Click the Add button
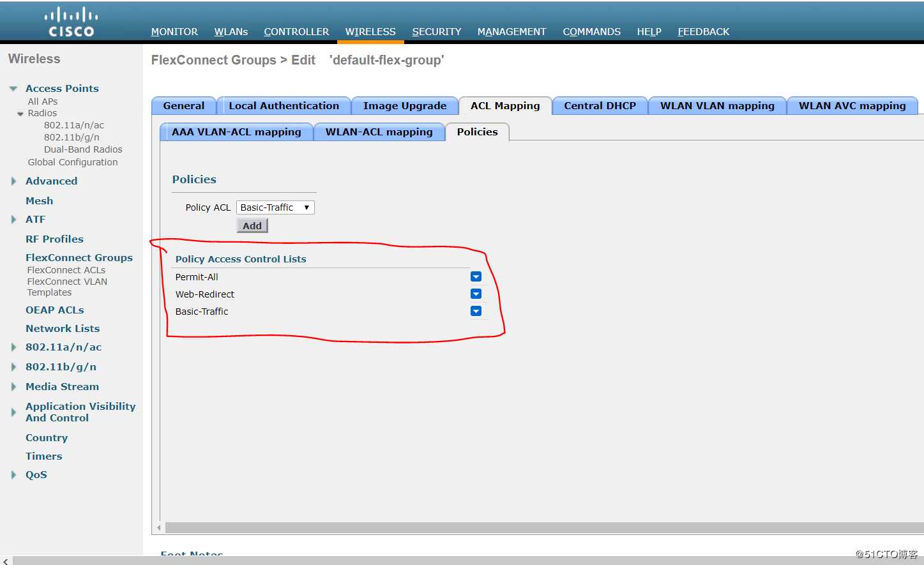Screen dimensions: 924x565 [x=252, y=225]
